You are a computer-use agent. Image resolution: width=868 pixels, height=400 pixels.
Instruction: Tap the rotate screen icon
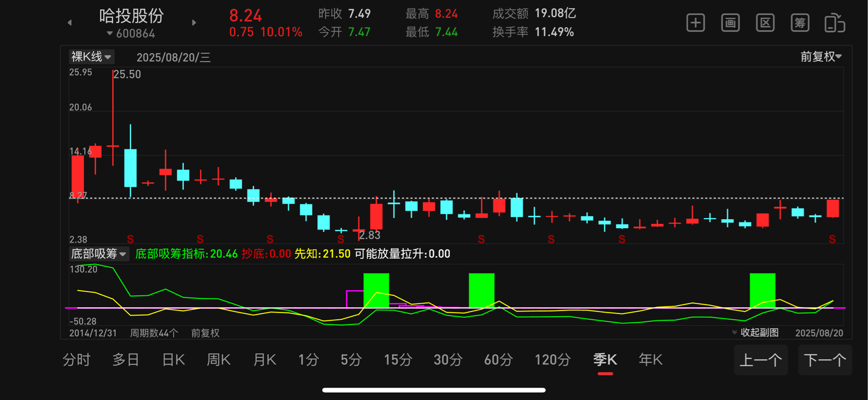[x=835, y=23]
